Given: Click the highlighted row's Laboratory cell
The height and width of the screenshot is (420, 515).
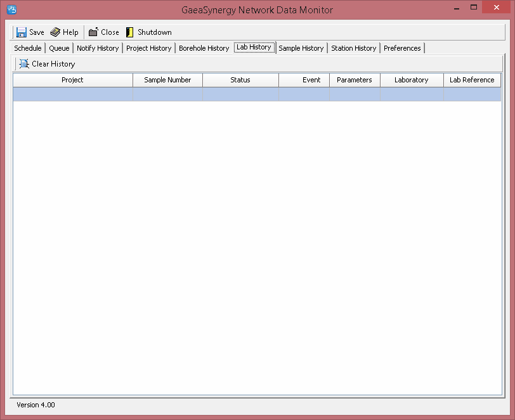Looking at the screenshot, I should 412,94.
